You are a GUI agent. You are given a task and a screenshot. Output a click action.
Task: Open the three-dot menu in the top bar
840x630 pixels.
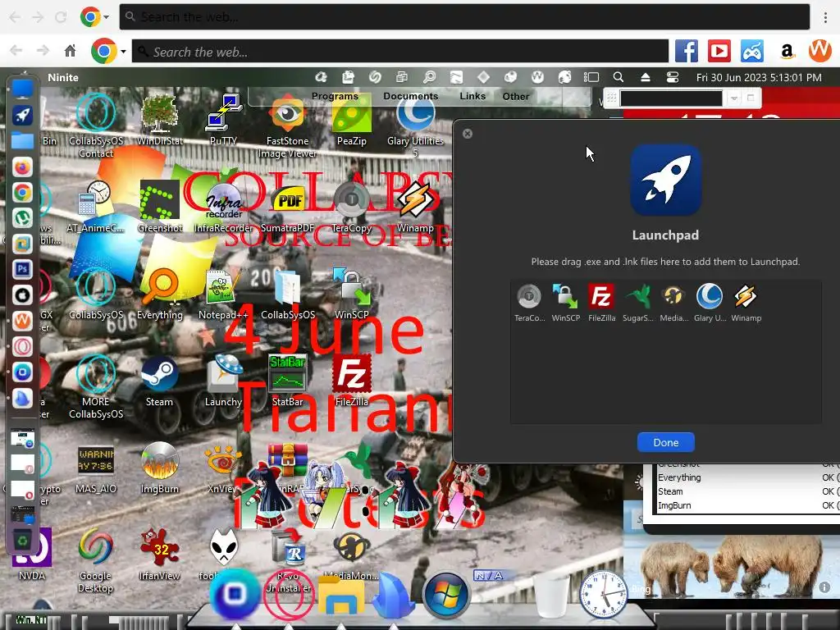tap(825, 17)
